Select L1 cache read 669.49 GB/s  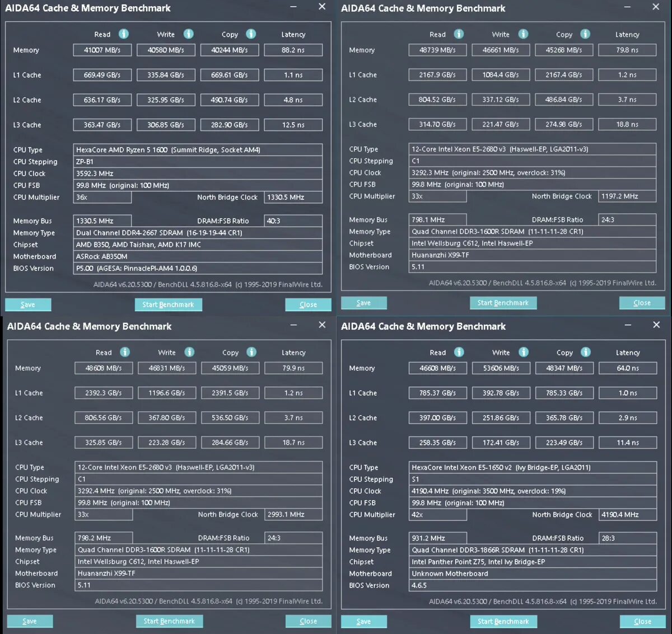102,75
